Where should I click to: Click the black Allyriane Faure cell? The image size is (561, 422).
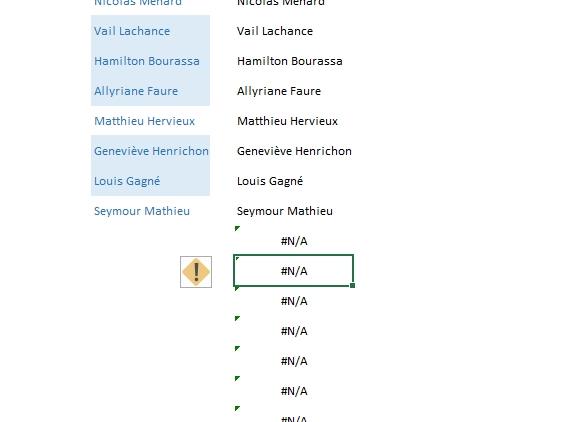pyautogui.click(x=293, y=91)
